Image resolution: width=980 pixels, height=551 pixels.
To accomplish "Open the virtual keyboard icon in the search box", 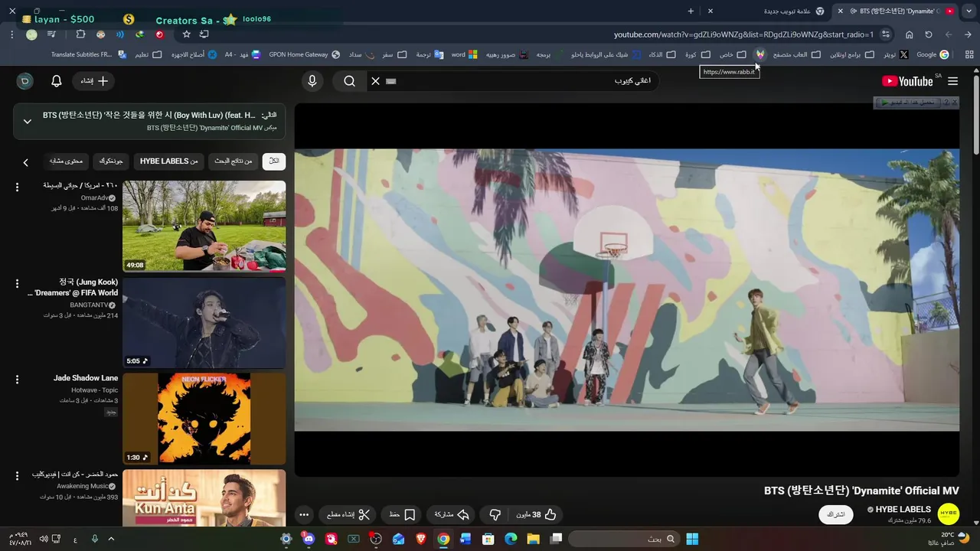I will [x=390, y=81].
